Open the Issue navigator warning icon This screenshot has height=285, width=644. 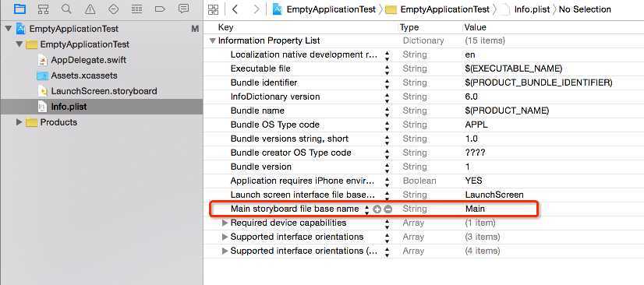point(90,9)
